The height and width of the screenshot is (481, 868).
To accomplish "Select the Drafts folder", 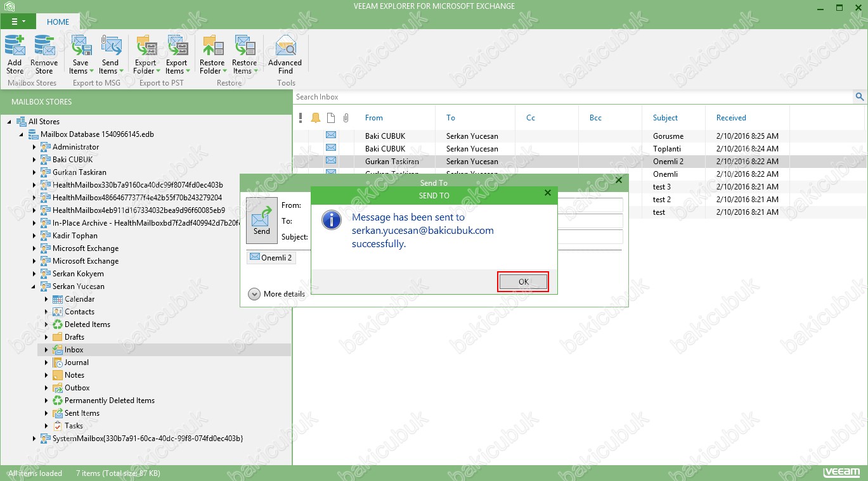I will (x=74, y=337).
